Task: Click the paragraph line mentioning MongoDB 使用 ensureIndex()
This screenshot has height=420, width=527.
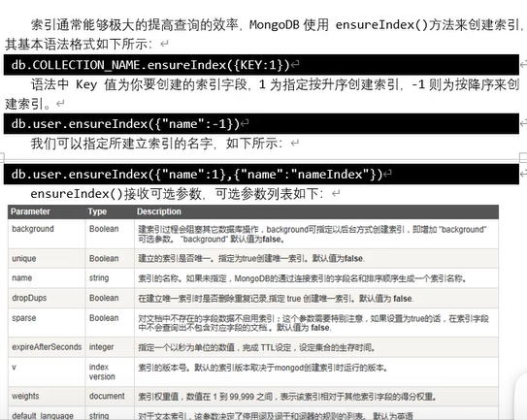Action: click(x=278, y=25)
